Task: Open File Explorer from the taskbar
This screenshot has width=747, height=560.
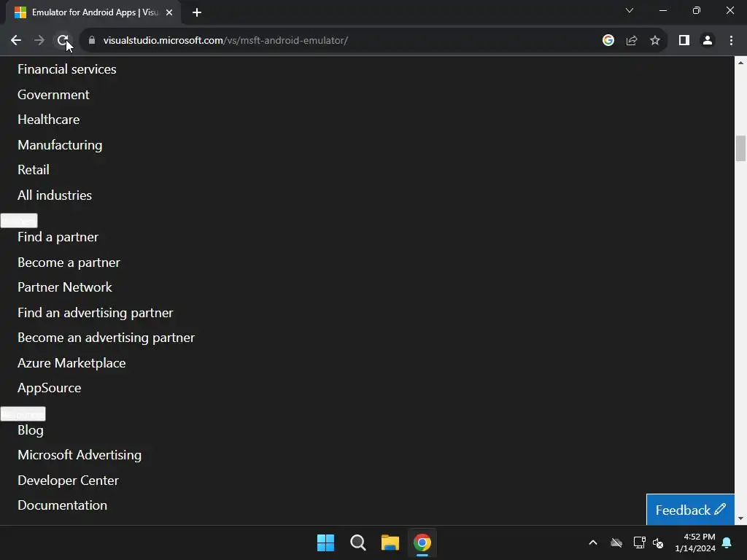Action: (390, 542)
